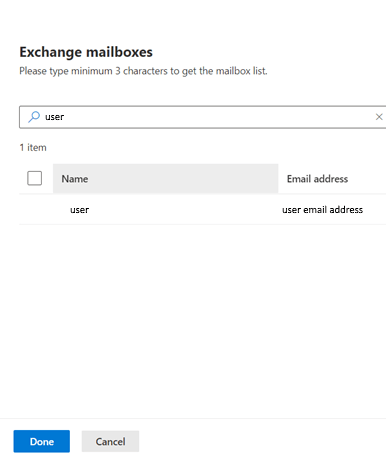Click the mailbox search field containing 'user'
The width and height of the screenshot is (386, 461).
tap(203, 117)
